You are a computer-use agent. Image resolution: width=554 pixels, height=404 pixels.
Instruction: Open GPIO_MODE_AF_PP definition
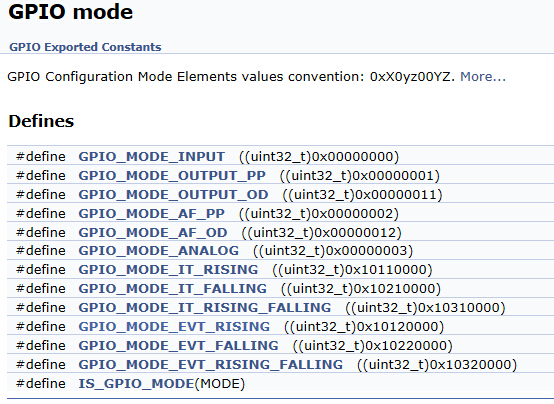click(x=152, y=213)
